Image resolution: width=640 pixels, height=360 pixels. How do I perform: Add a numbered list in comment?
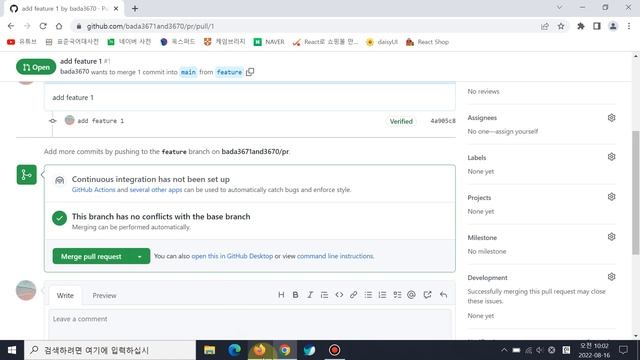click(382, 295)
